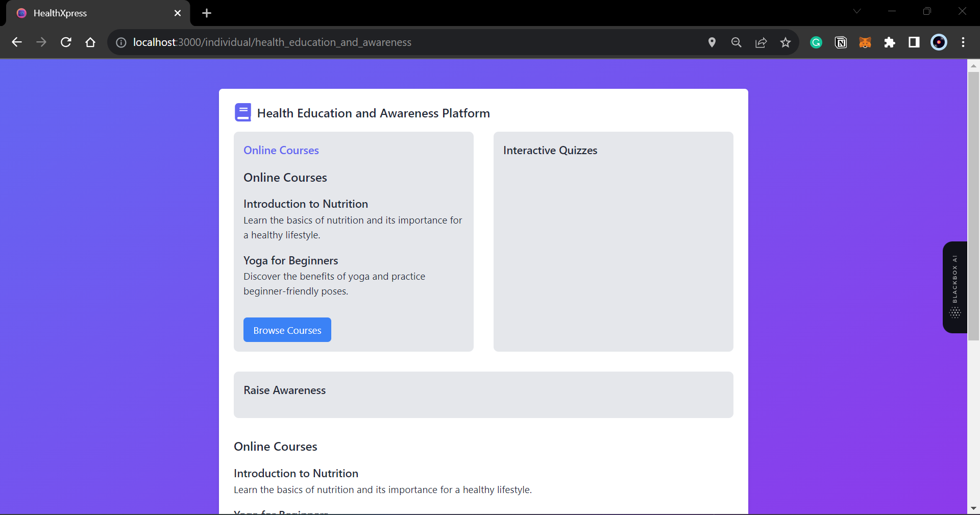Click Introduction to Nutrition in the card
Screen dimensions: 980x515
point(306,204)
